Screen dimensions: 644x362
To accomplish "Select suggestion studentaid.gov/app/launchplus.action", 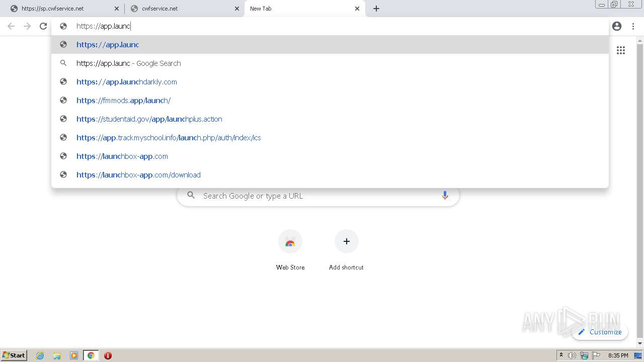I will click(330, 119).
